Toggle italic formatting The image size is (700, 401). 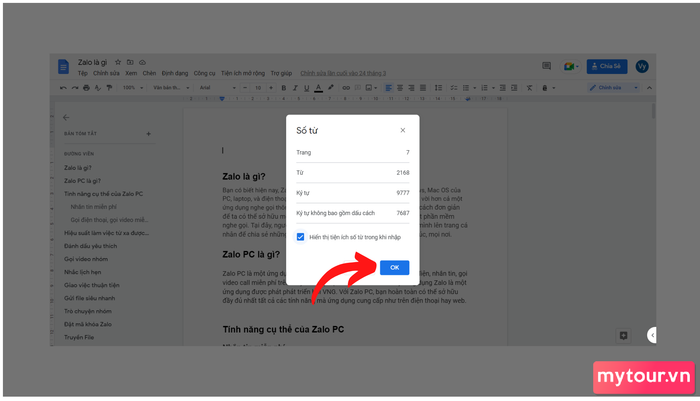click(295, 88)
